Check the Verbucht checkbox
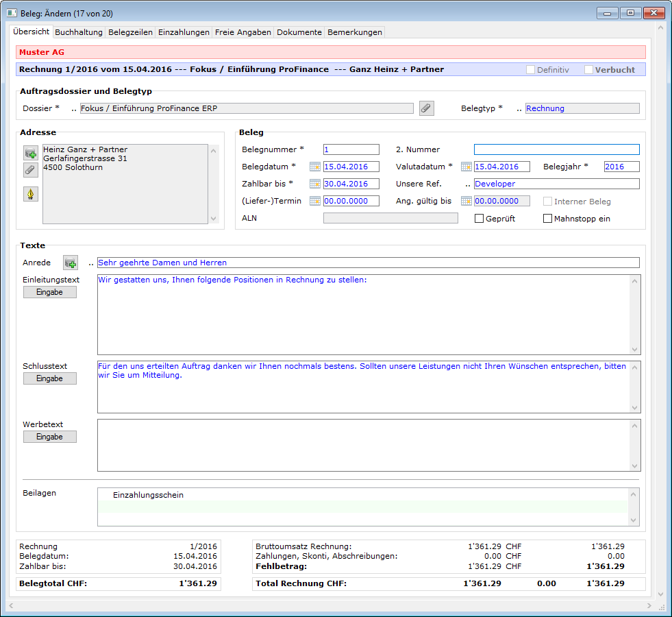 coord(588,69)
